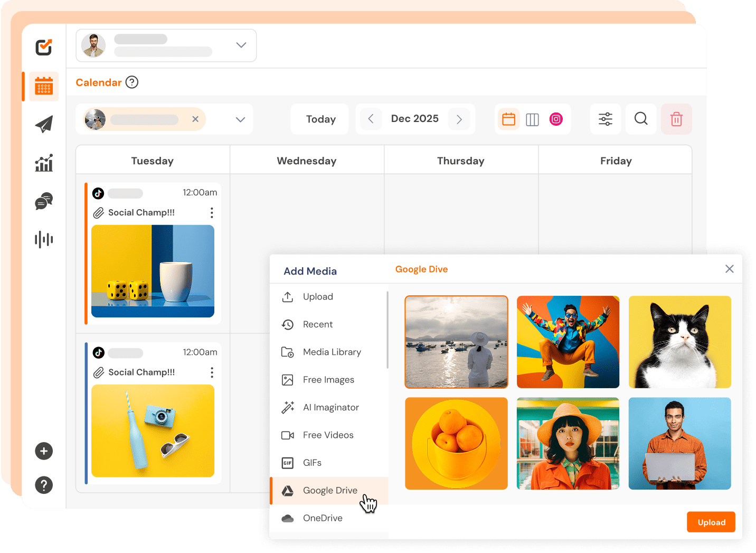Select AI Imaginator in Add Media list

click(x=330, y=407)
